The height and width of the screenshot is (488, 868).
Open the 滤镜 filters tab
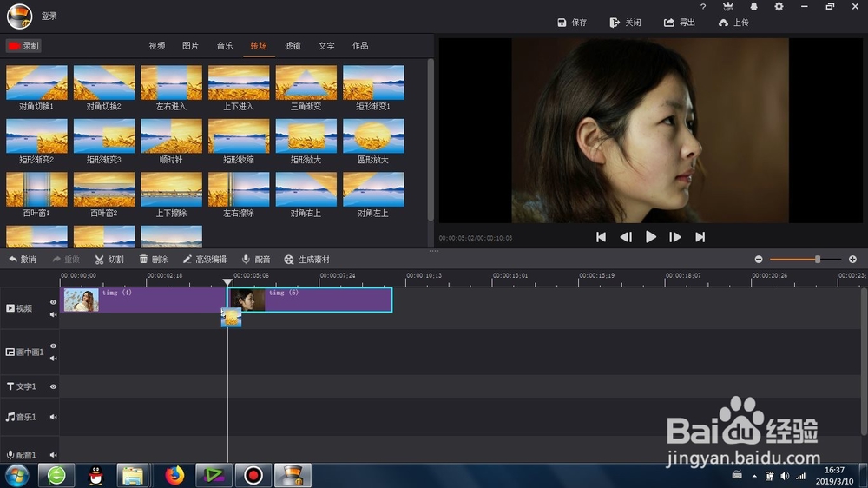[293, 46]
